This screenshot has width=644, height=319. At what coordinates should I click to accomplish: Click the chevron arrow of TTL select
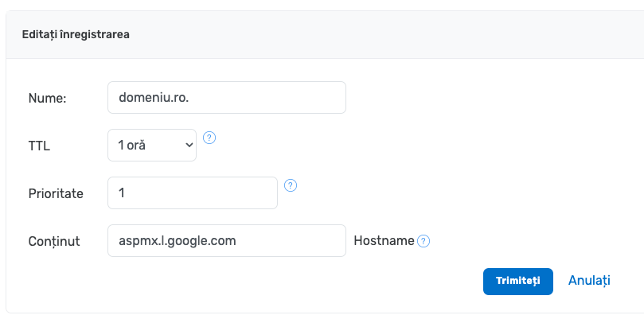click(189, 145)
